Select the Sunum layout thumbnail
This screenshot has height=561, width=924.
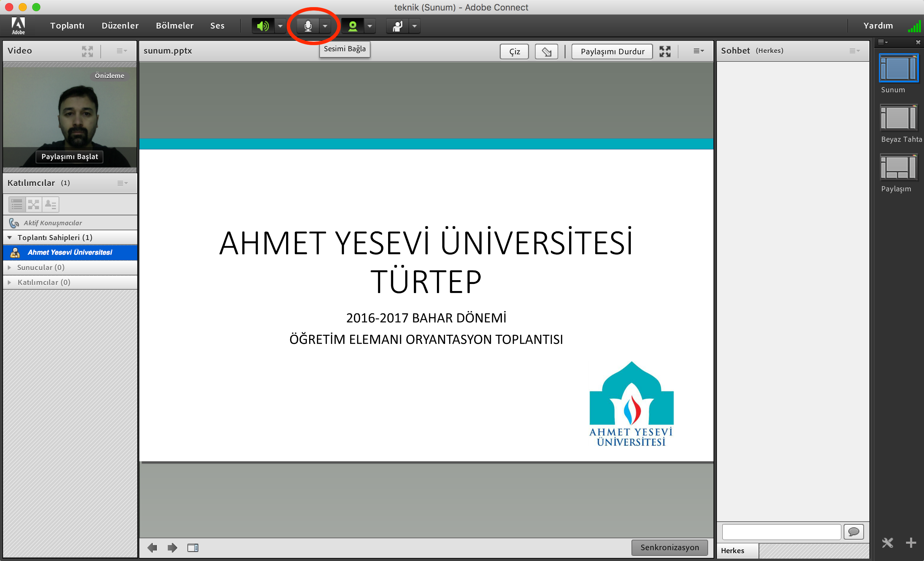click(899, 68)
